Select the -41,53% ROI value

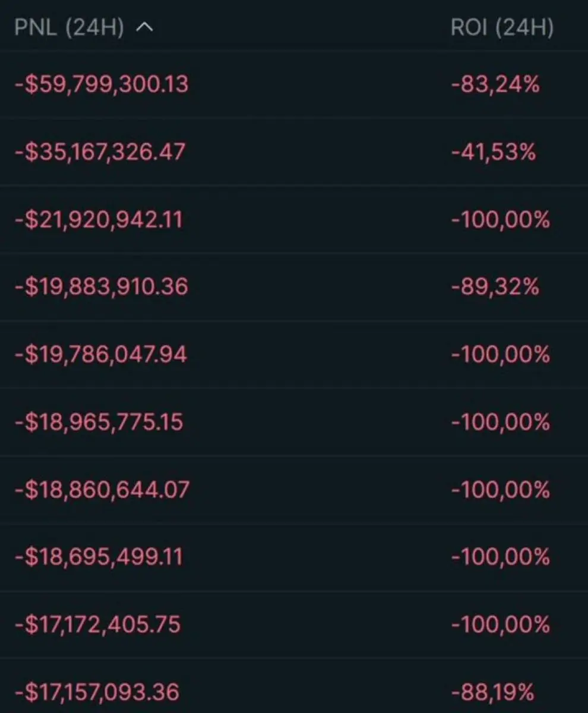[x=494, y=152]
